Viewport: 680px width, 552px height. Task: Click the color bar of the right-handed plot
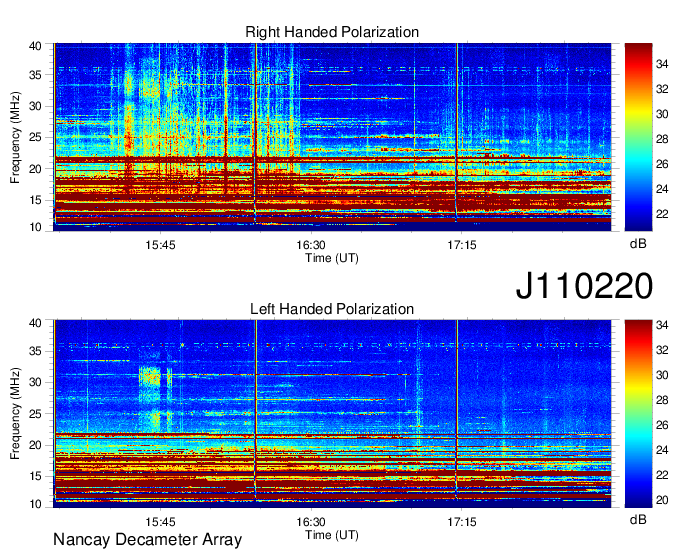(x=638, y=137)
